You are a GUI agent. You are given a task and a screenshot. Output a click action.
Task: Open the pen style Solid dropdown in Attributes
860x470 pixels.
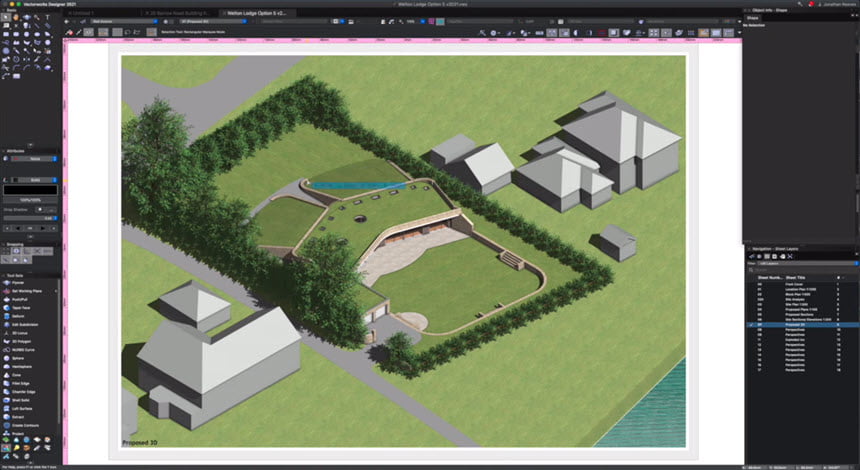coord(35,180)
